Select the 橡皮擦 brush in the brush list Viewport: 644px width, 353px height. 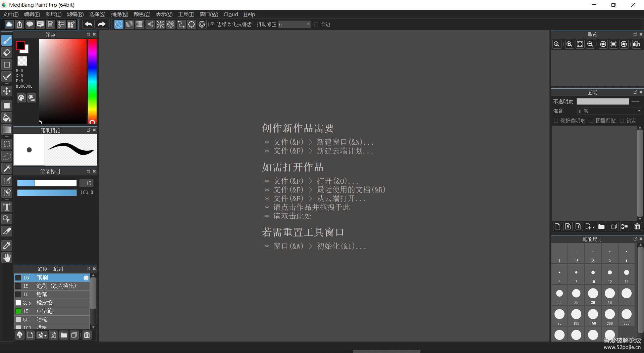click(44, 303)
